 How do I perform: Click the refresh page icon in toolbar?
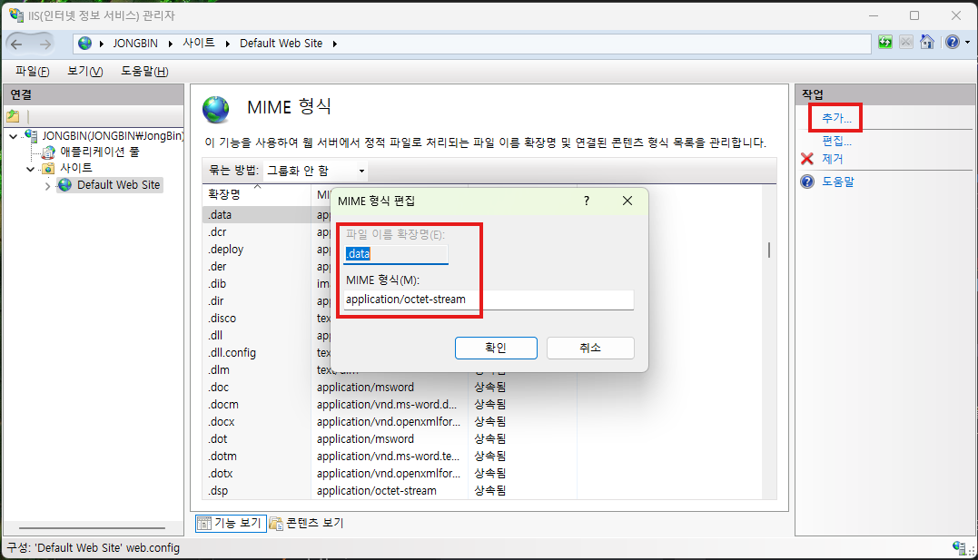[885, 43]
